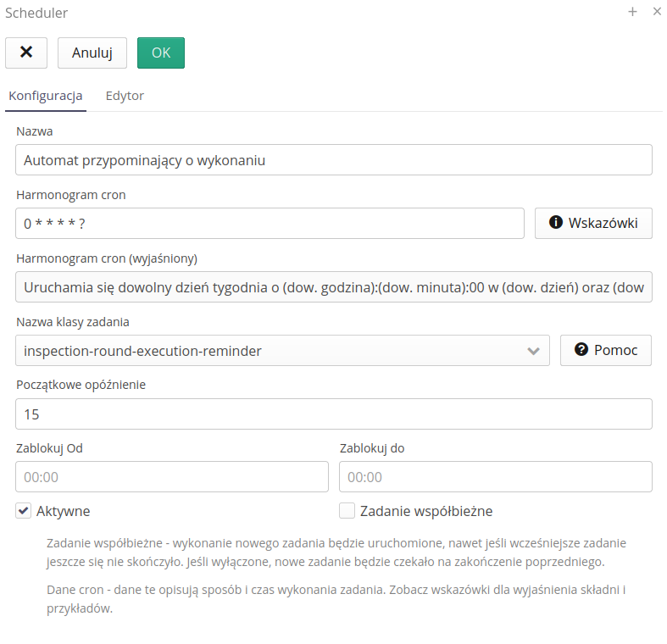The height and width of the screenshot is (644, 667).
Task: Uncheck the Aktywne checkbox
Action: [23, 511]
